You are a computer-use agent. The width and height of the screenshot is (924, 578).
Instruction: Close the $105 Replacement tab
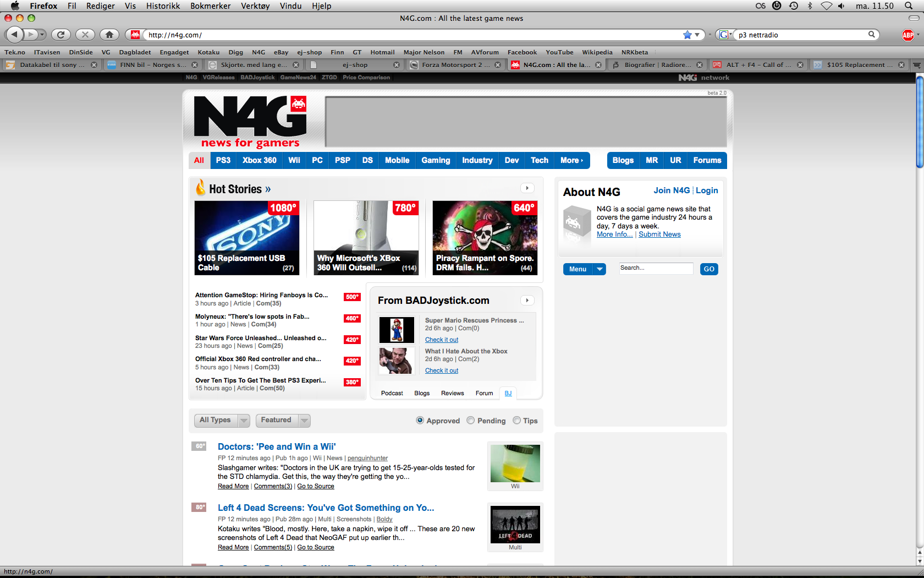(901, 65)
